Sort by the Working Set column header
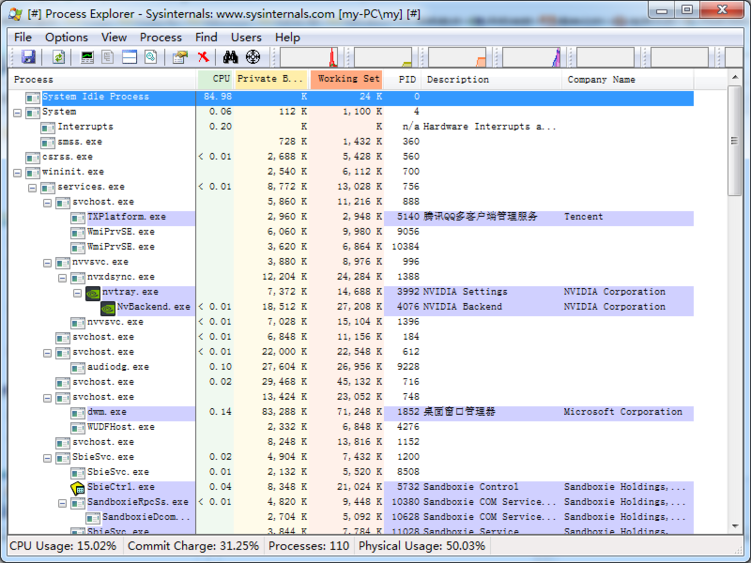Screen dimensions: 751x563 [347, 80]
